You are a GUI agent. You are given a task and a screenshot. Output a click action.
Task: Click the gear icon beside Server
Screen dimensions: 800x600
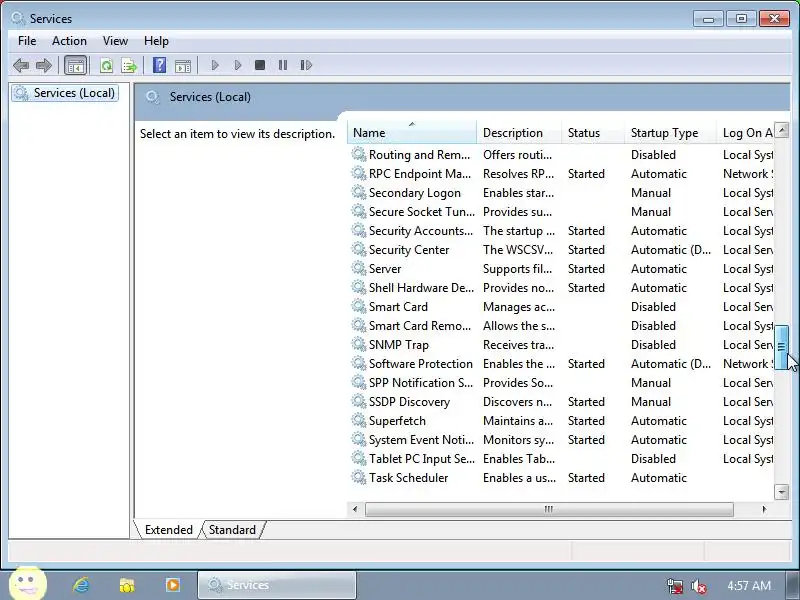click(x=359, y=268)
